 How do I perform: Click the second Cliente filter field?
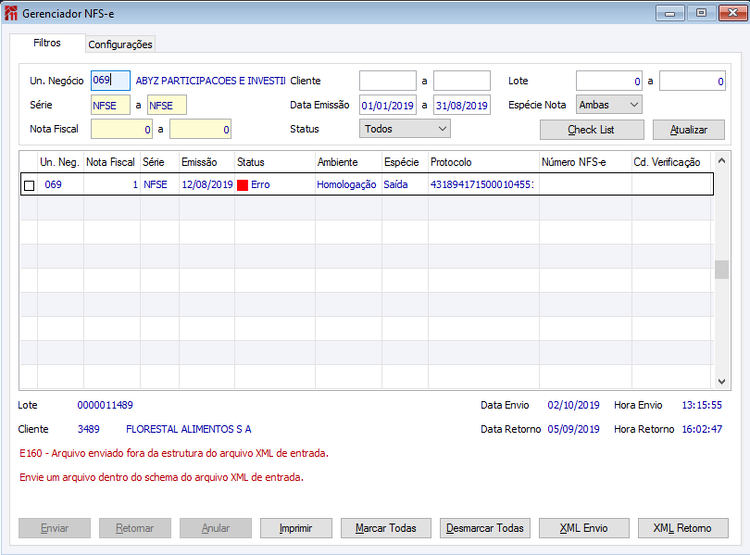point(462,80)
